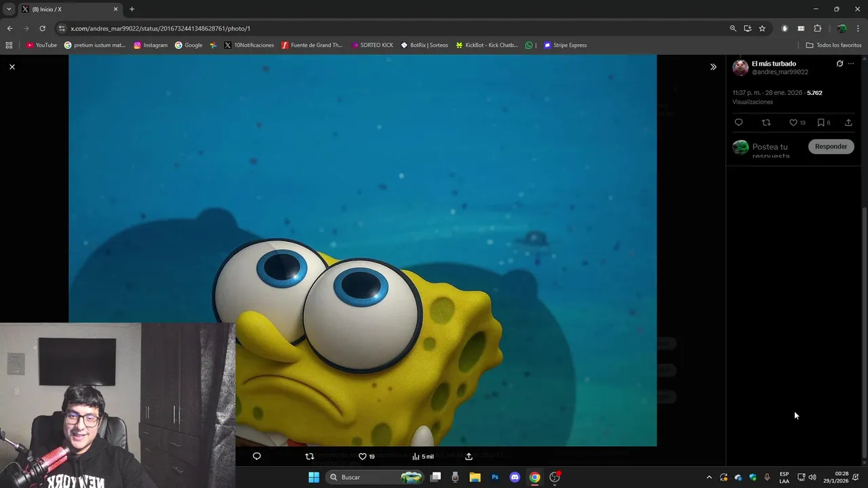Click the install app icon in address bar
Image resolution: width=868 pixels, height=488 pixels.
747,28
